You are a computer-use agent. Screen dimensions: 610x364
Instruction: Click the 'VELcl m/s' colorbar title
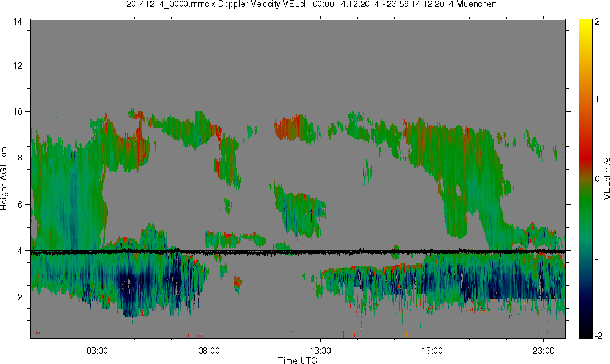[x=606, y=179]
